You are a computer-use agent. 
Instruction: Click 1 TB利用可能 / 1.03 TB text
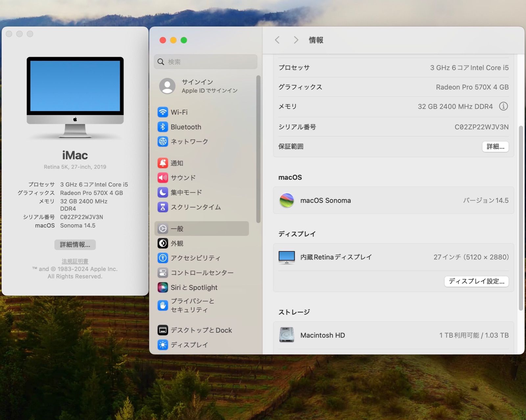[x=474, y=335]
